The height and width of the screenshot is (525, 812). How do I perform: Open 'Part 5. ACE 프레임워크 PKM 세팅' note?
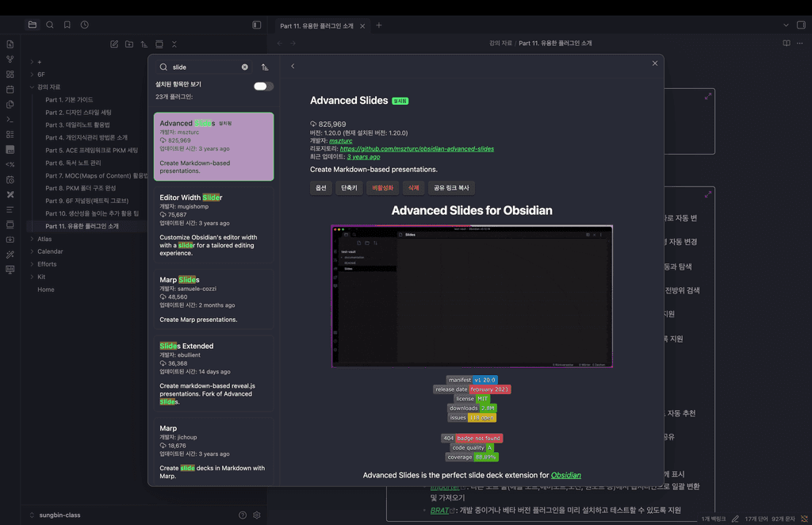pos(92,150)
